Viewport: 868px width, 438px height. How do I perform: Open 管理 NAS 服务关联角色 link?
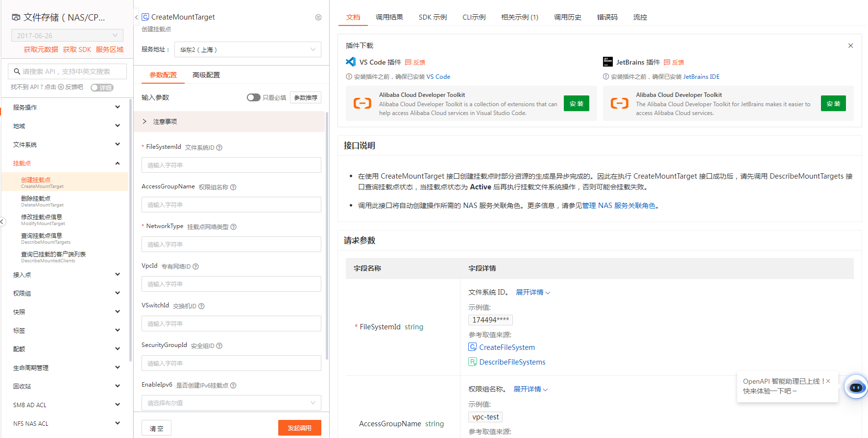coord(619,206)
